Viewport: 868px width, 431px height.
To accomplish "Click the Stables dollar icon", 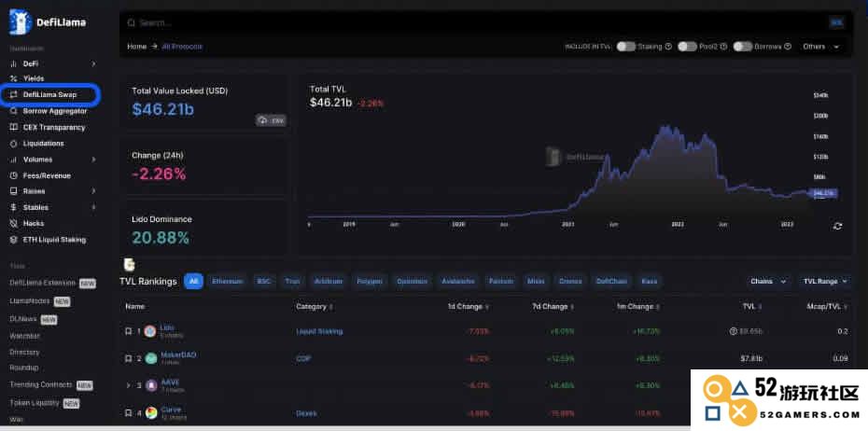I will [x=13, y=207].
